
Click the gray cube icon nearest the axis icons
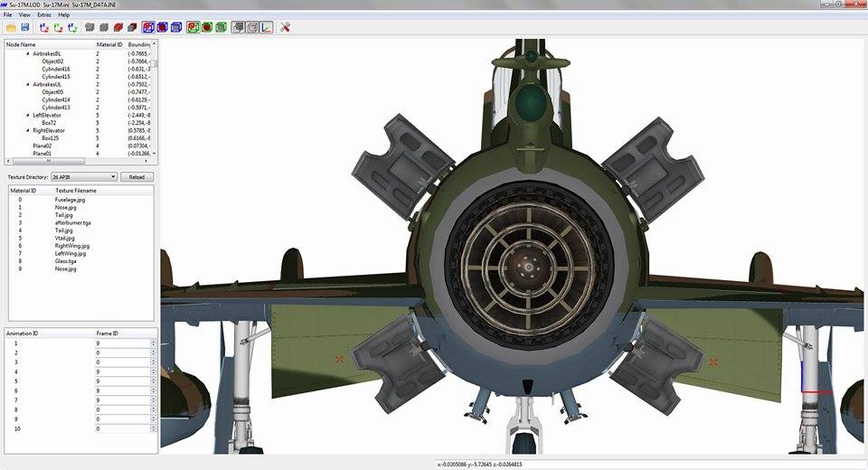point(90,27)
